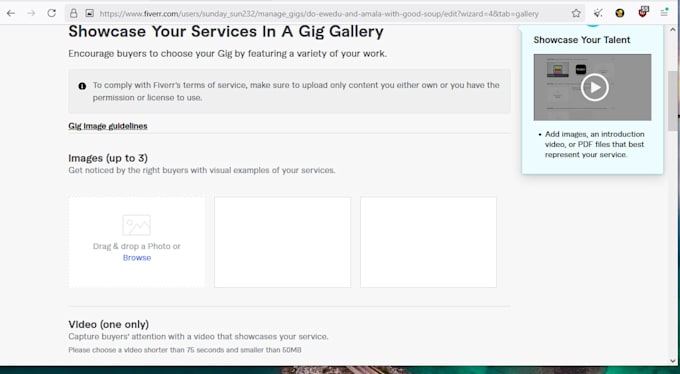Click the info icon in terms notice
This screenshot has width=680, height=374.
coord(82,86)
